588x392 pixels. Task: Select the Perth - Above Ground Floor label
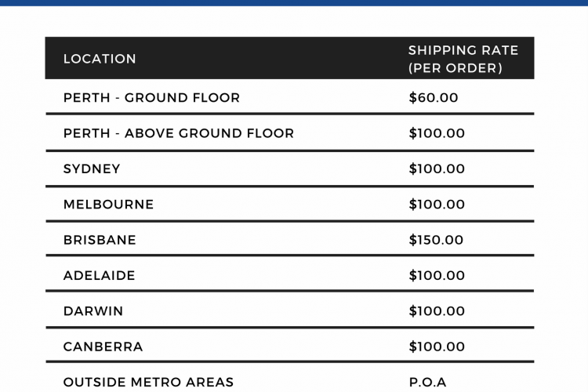click(179, 133)
